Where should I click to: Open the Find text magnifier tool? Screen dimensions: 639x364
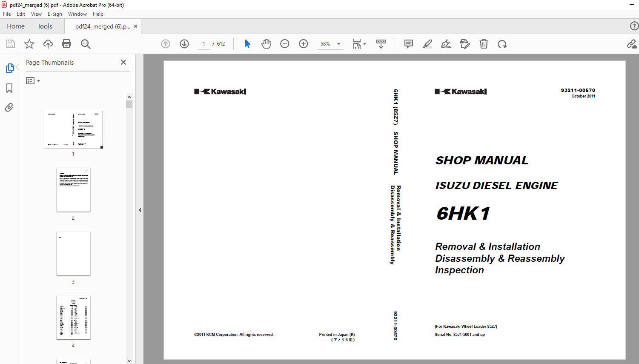pos(86,44)
